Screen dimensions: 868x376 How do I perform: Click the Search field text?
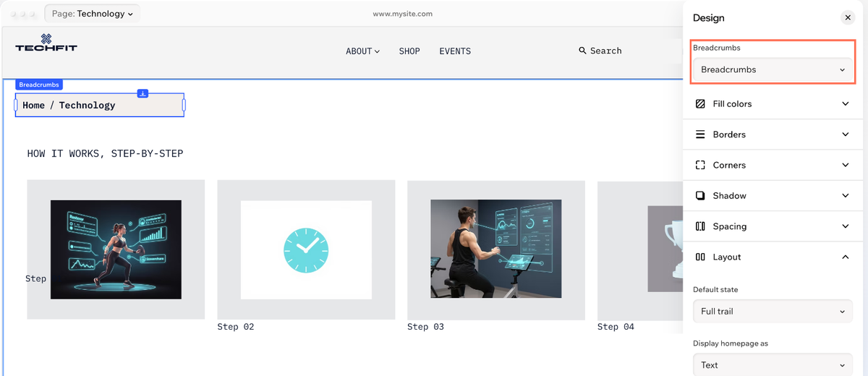coord(606,51)
